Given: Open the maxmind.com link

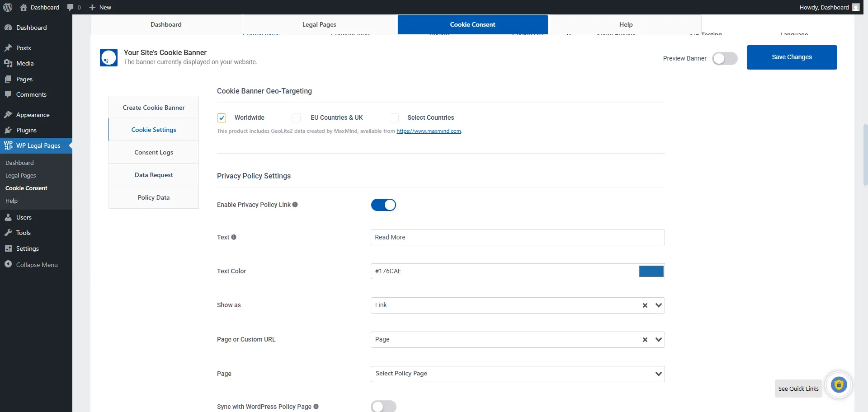Looking at the screenshot, I should 429,131.
